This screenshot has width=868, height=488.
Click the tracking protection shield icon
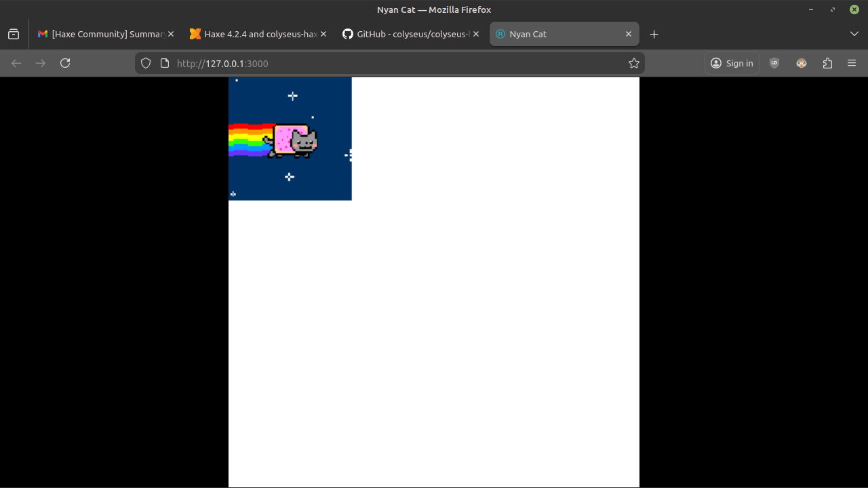(145, 63)
